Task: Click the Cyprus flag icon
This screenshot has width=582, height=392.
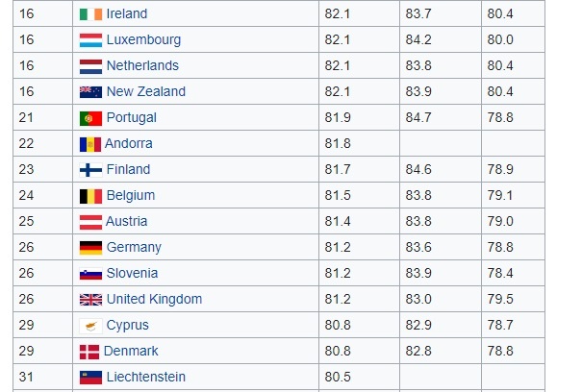Action: [90, 326]
